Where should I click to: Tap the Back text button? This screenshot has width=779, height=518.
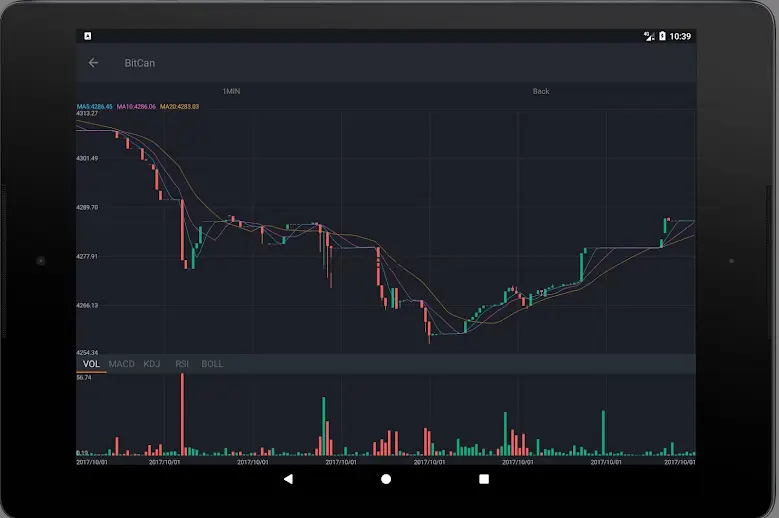540,91
